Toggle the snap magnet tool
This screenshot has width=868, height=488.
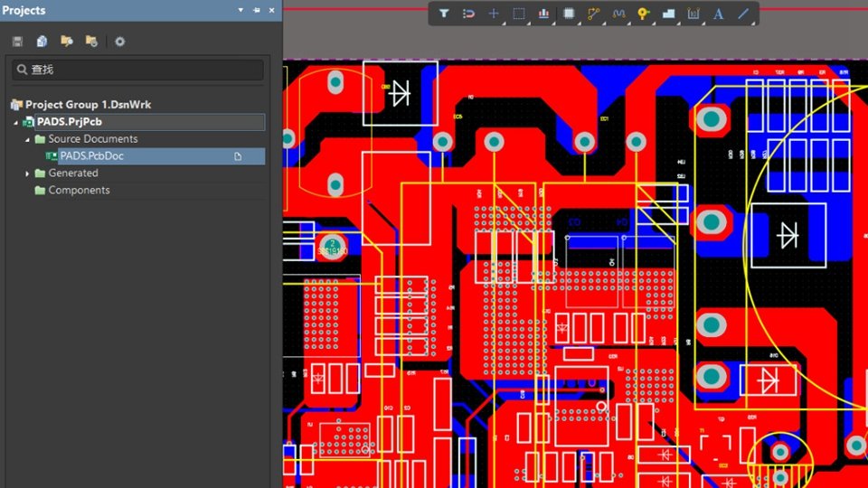click(468, 14)
